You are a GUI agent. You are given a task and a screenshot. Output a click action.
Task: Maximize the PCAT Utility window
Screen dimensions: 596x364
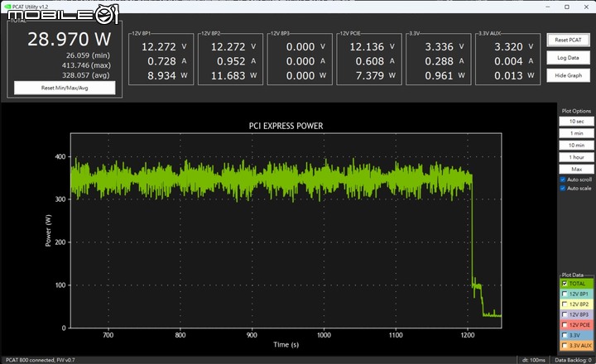(x=567, y=7)
